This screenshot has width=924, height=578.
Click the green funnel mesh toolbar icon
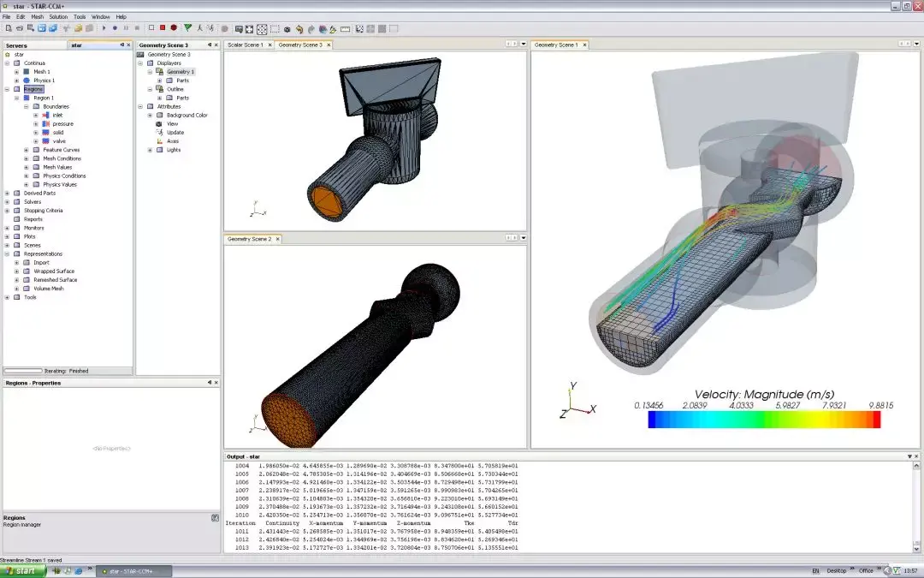point(187,27)
